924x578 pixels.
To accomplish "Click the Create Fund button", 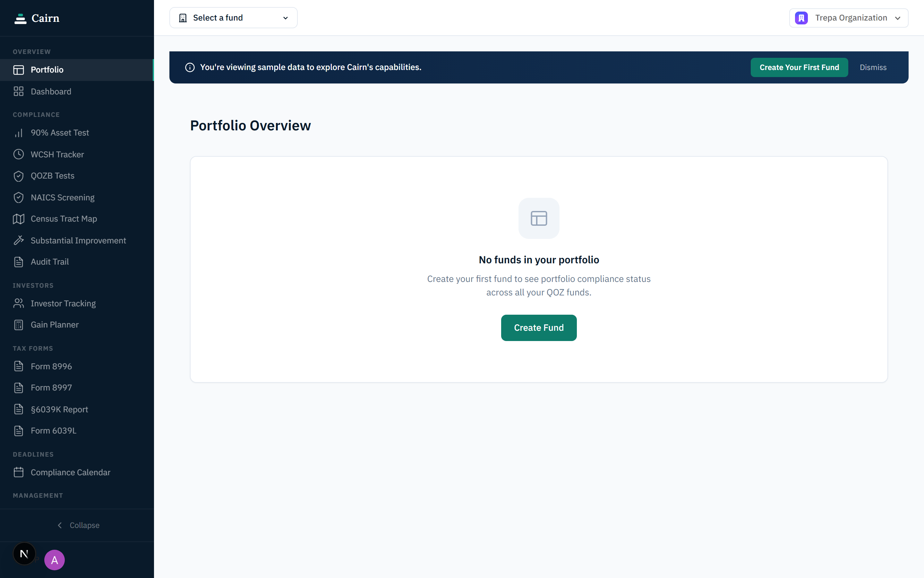I will pos(539,328).
